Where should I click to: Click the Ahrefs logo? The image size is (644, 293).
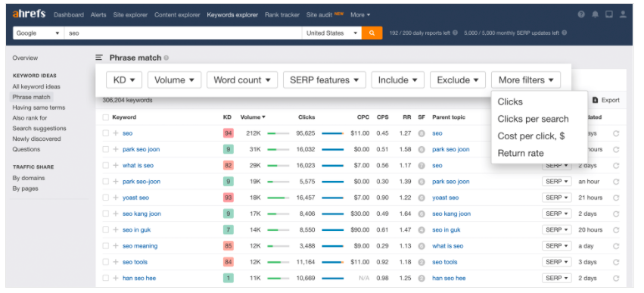pos(29,14)
